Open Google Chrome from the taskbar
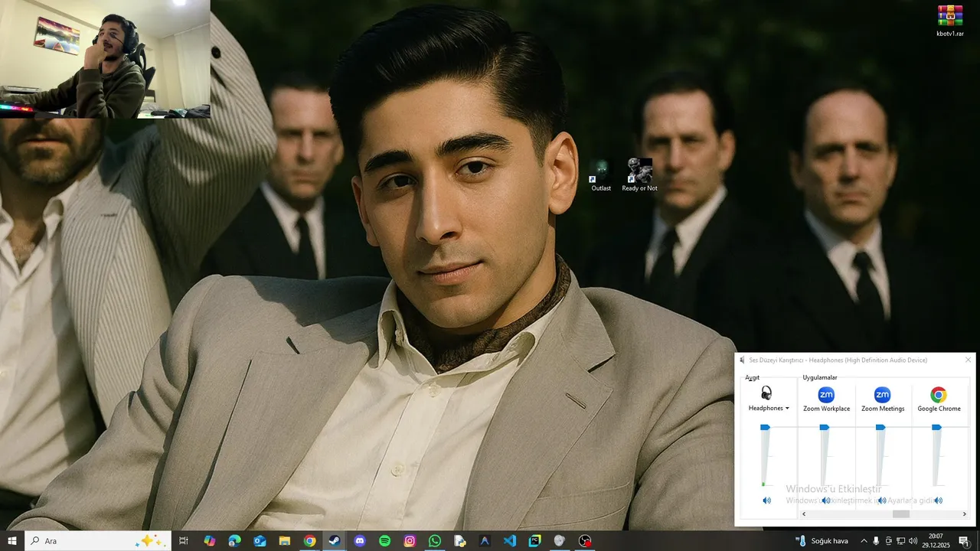 coord(309,541)
